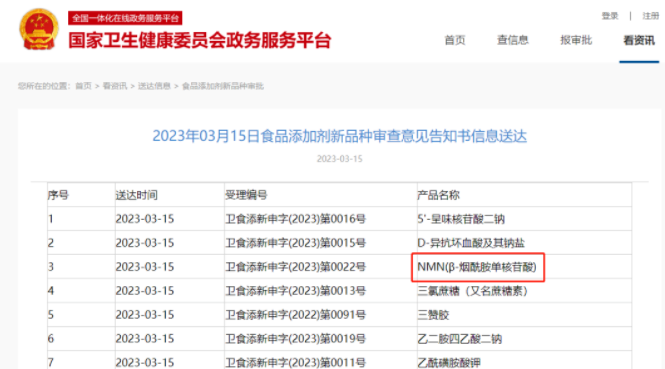
Task: Click 三氯蔗糖（又名蔗糖素） product name
Action: 472,291
